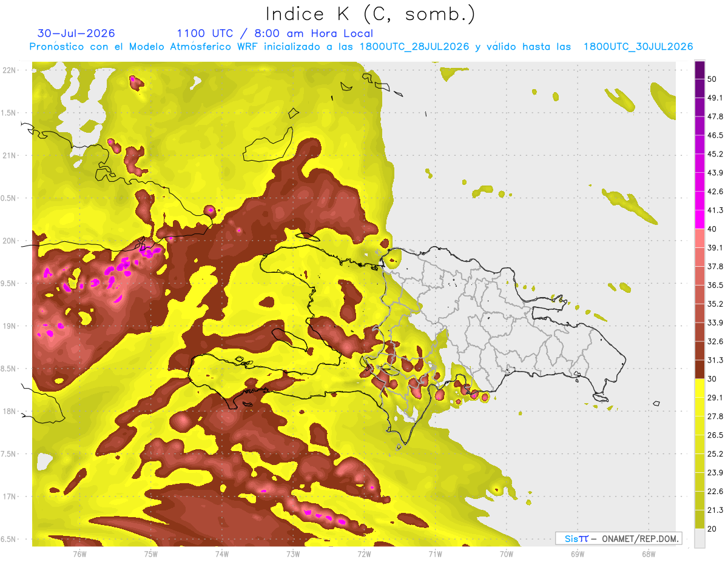Click the latitude axis label "20N"
The width and height of the screenshot is (728, 562).
[10, 241]
